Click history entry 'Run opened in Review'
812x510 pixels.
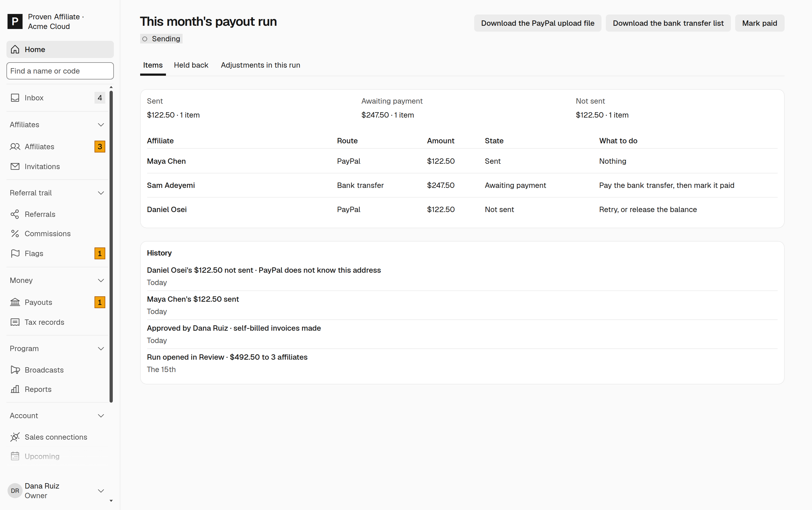462,363
